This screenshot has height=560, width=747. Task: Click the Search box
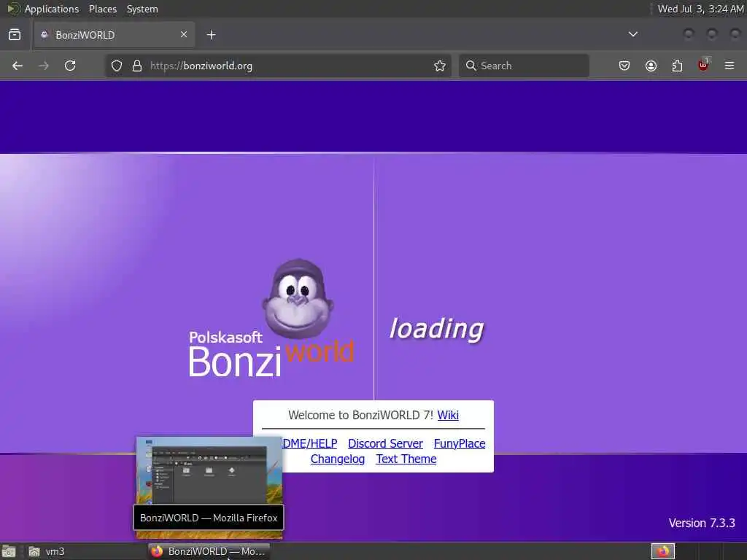[x=524, y=66]
